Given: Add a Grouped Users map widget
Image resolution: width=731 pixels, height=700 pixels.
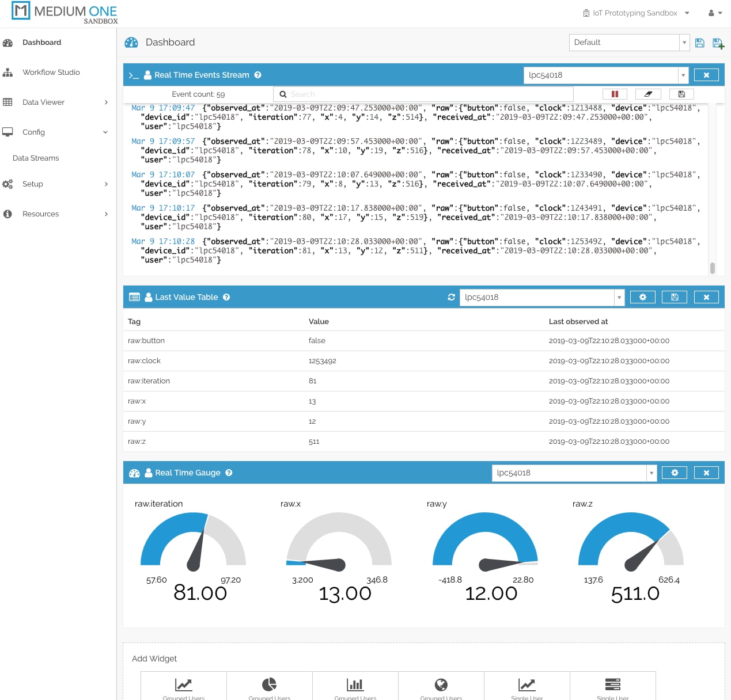Looking at the screenshot, I should [441, 686].
